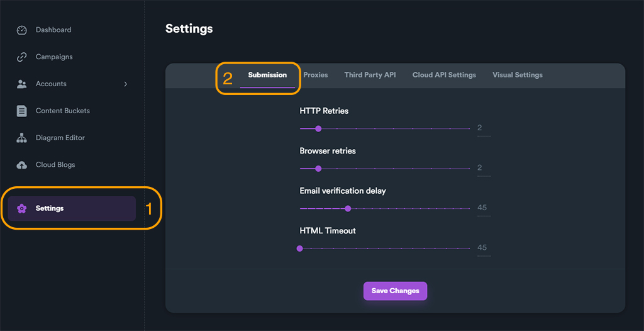Open the Third Party API tab
Image resolution: width=644 pixels, height=331 pixels.
(x=370, y=75)
